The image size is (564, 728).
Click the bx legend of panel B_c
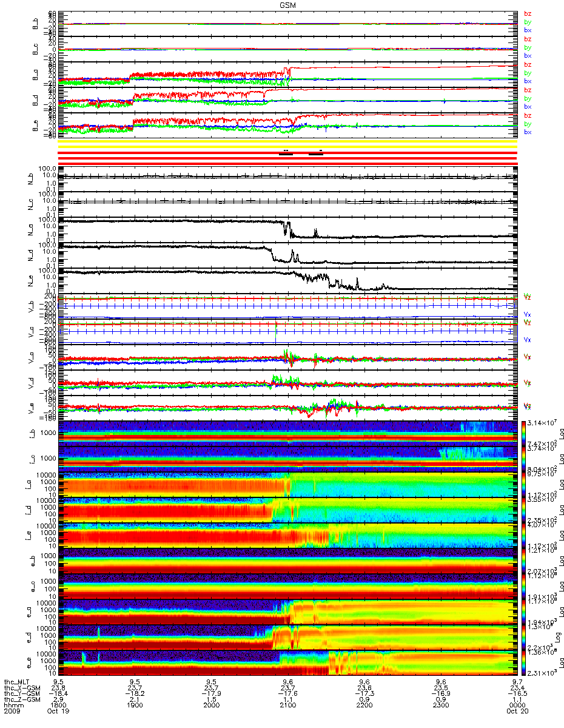(528, 55)
